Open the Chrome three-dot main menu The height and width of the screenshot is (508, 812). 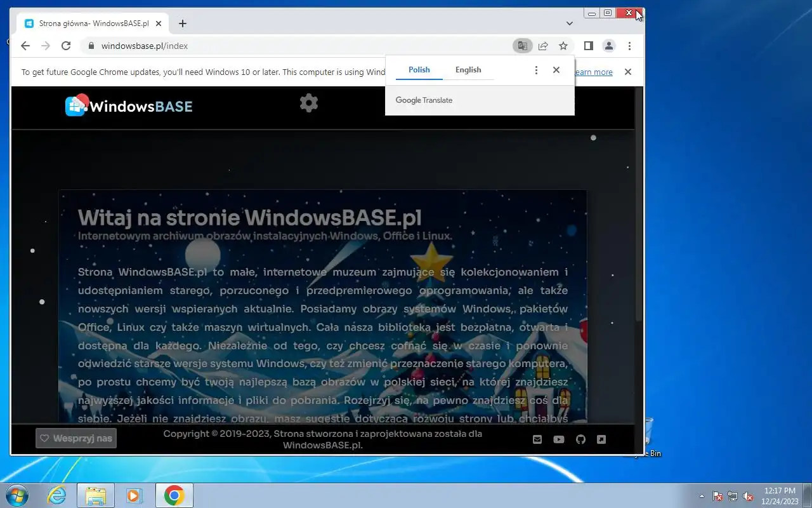click(x=629, y=46)
